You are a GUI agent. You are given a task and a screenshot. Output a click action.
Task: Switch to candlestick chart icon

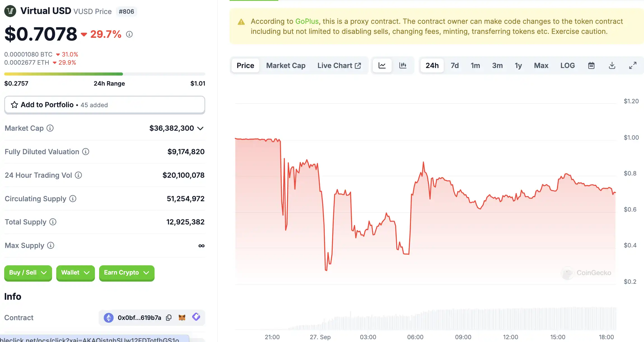[x=403, y=65]
